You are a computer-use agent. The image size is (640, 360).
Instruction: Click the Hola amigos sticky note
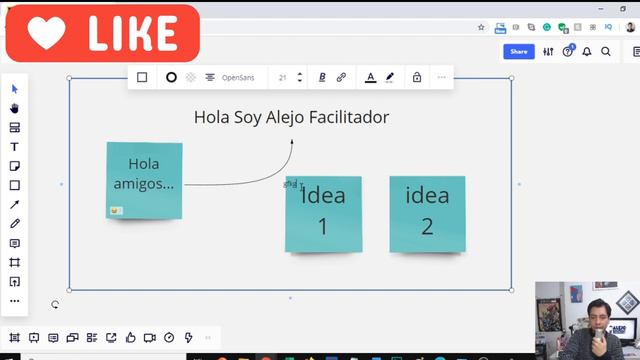pos(144,180)
